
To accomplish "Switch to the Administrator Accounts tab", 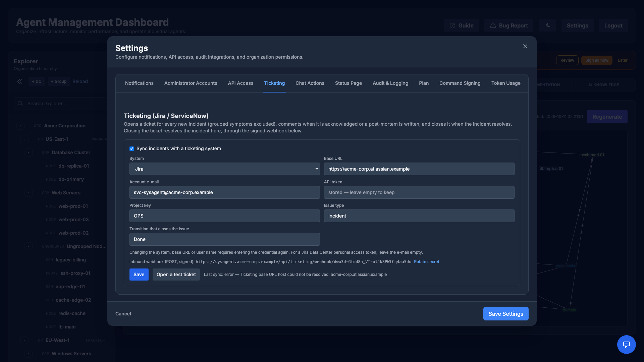I will point(191,83).
